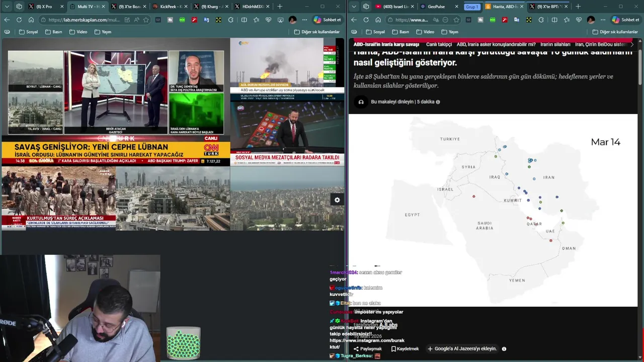Open three-dot settings menu in right browser
Screen dimensions: 644x362
pyautogui.click(x=603, y=20)
